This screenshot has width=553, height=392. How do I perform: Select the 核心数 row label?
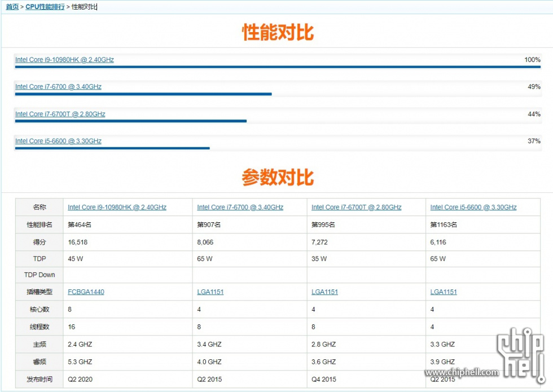point(39,309)
